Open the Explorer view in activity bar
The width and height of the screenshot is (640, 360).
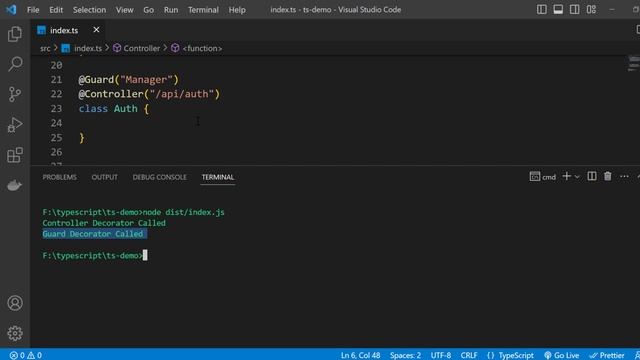pos(15,34)
